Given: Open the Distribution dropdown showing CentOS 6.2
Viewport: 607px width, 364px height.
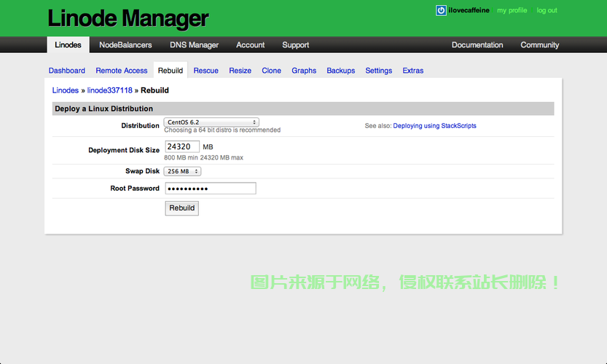Looking at the screenshot, I should coord(211,122).
